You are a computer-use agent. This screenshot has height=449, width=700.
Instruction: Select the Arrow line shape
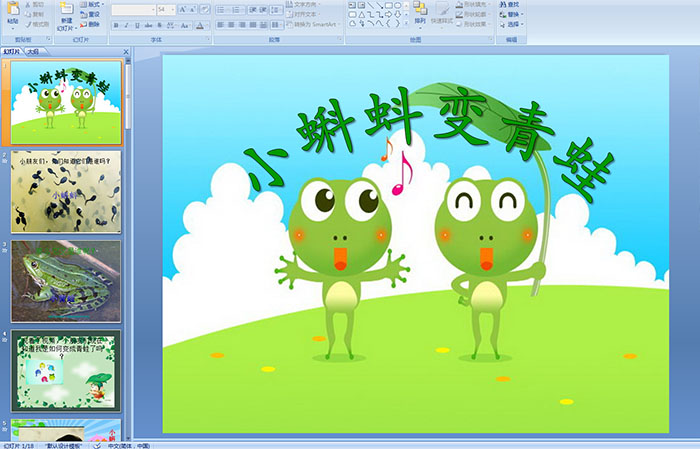pos(379,5)
